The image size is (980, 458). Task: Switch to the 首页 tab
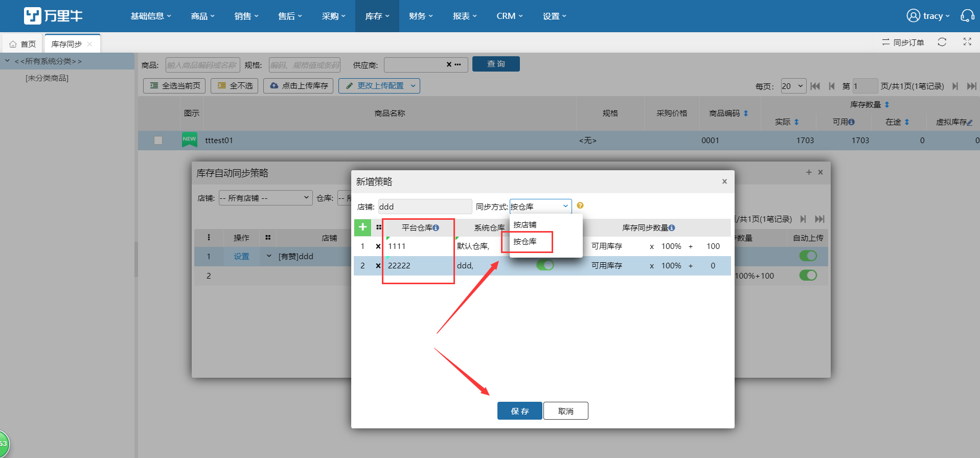click(x=23, y=44)
